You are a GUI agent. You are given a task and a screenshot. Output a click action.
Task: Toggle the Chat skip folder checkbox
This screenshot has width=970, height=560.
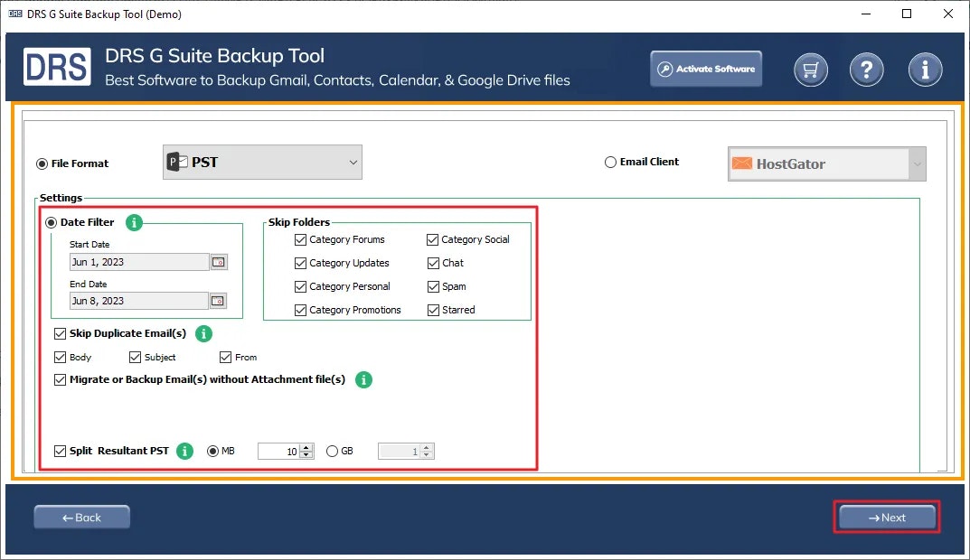pyautogui.click(x=433, y=264)
